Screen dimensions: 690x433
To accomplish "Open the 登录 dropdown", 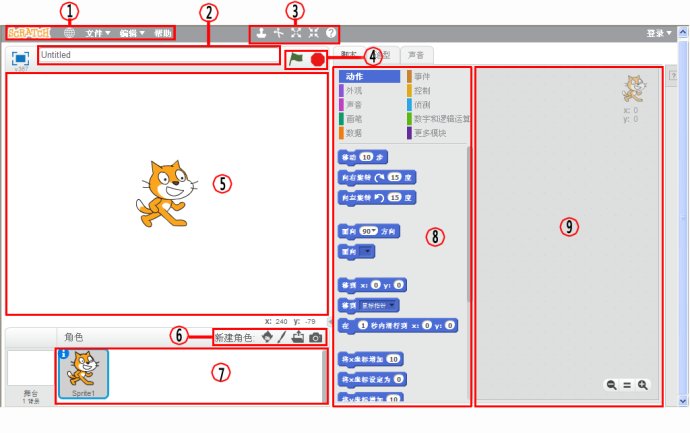I will pyautogui.click(x=659, y=33).
